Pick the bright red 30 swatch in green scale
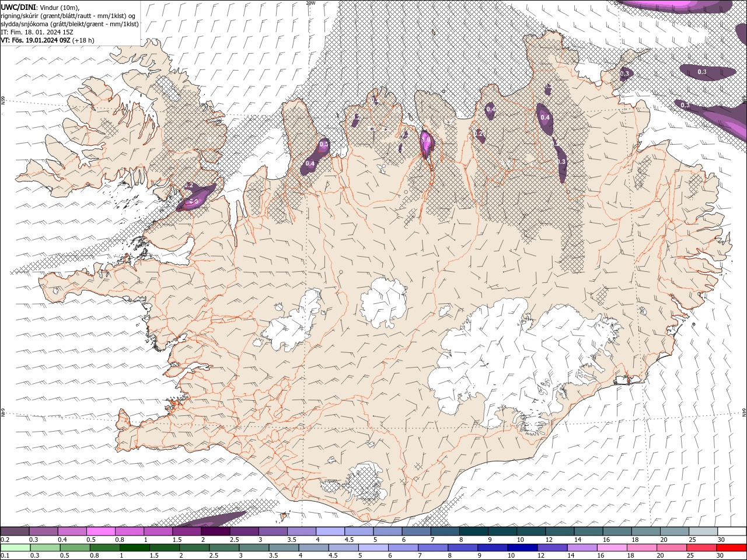747x560 pixels. 732,548
